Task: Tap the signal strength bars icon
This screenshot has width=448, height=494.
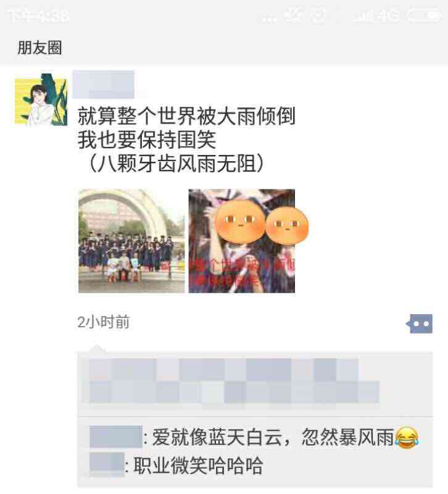Action: (x=363, y=16)
